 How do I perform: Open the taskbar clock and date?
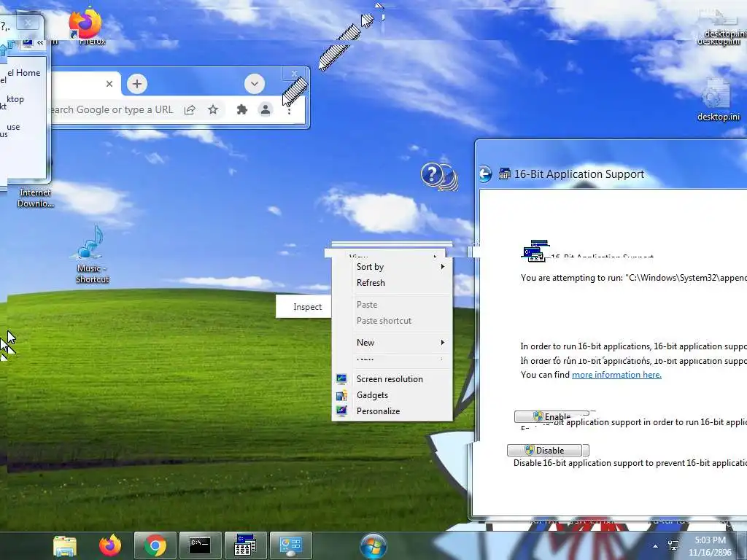[x=710, y=546]
